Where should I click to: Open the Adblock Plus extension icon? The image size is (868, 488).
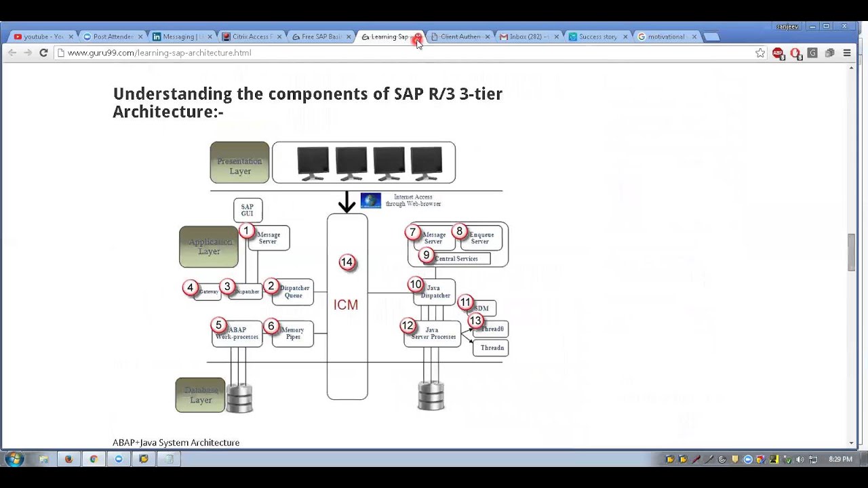pos(778,53)
